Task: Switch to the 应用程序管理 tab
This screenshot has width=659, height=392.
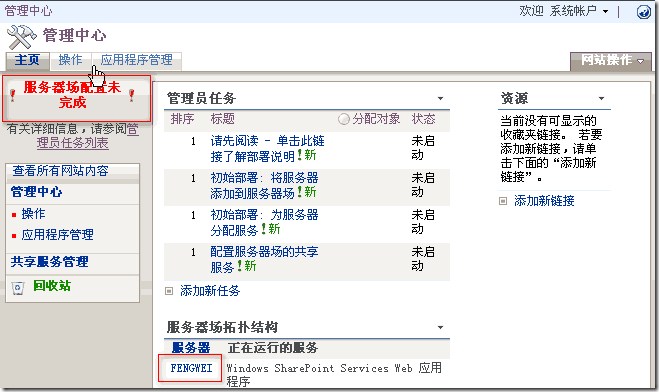Action: point(137,60)
